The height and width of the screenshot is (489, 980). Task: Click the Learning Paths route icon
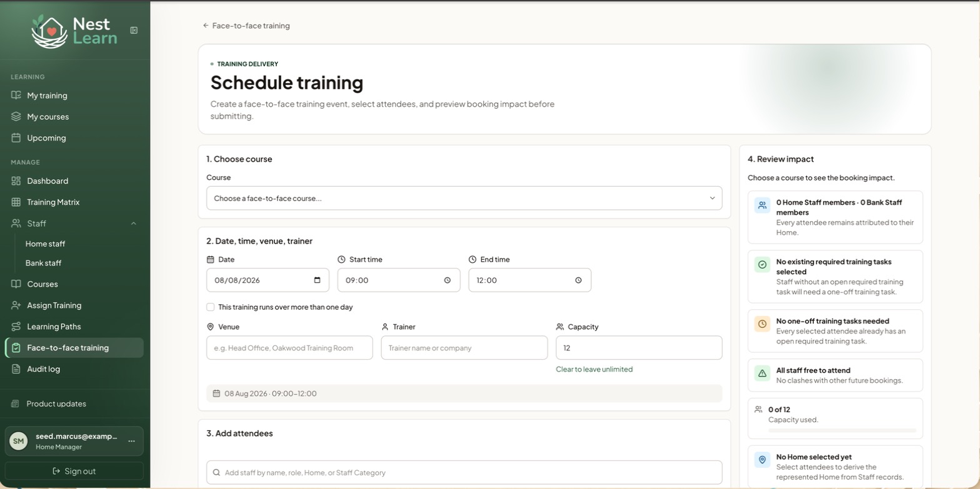16,327
